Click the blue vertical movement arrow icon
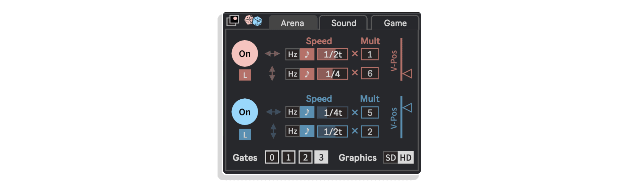644x185 pixels. point(273,131)
